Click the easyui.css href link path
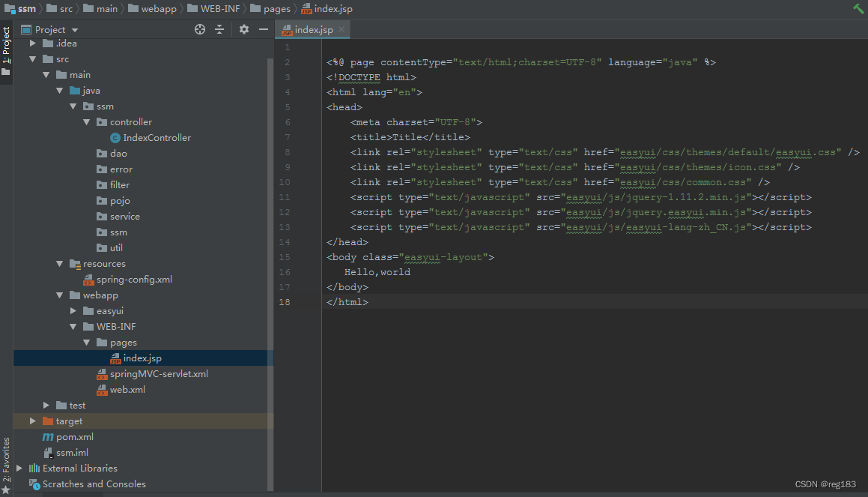Image resolution: width=868 pixels, height=497 pixels. 728,152
